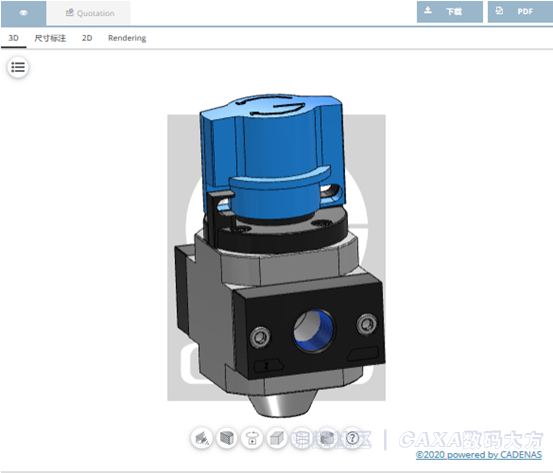Open the Rendering tab
The width and height of the screenshot is (553, 473).
(127, 38)
